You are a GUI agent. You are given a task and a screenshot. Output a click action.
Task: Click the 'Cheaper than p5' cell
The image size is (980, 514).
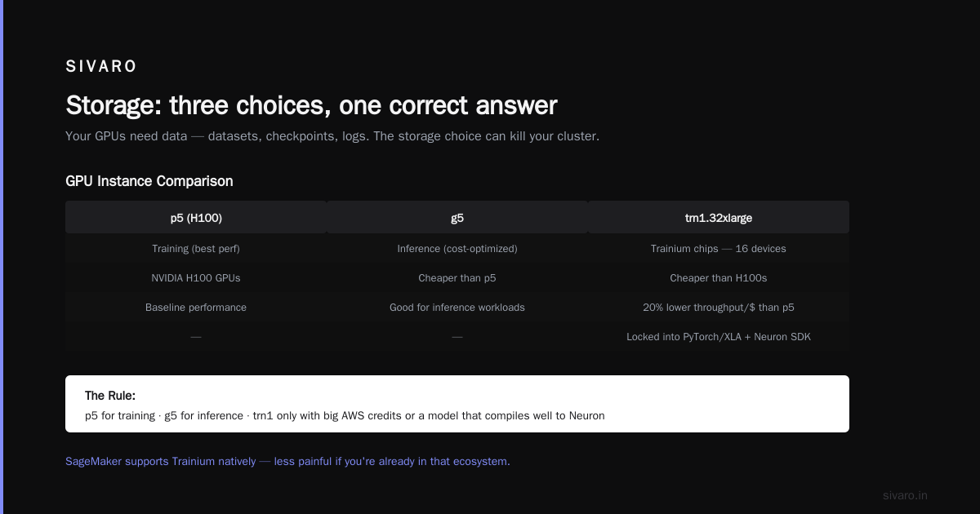pos(457,277)
